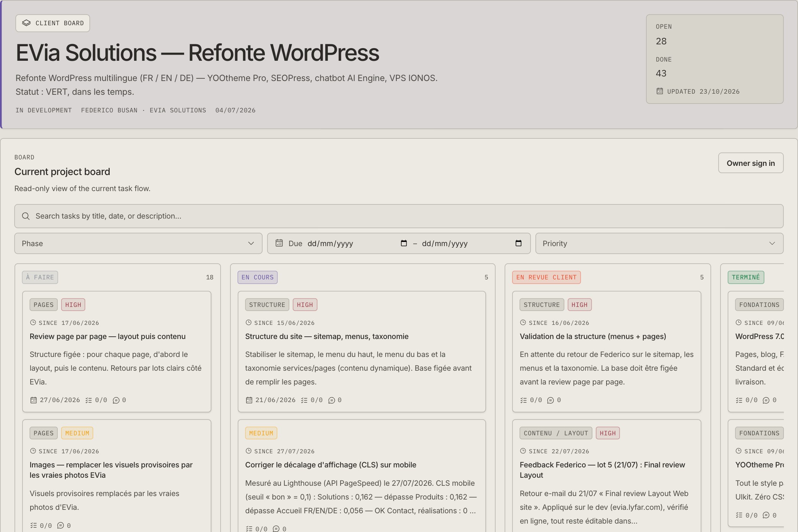Viewport: 798px width, 532px height.
Task: Focus the Search tasks input field
Action: click(x=399, y=216)
